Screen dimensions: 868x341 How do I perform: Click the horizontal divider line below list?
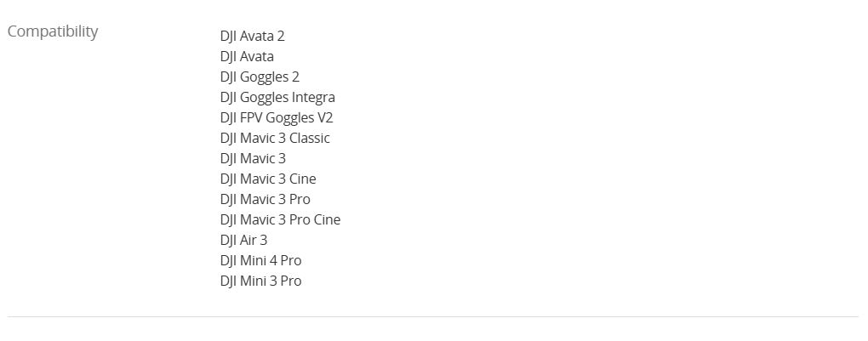pos(433,316)
